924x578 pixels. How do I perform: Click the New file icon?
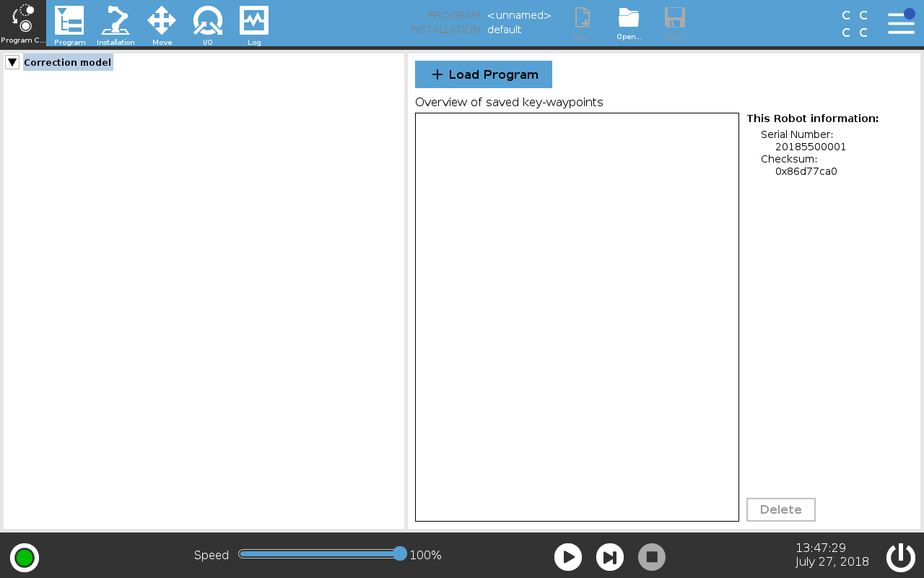point(582,22)
